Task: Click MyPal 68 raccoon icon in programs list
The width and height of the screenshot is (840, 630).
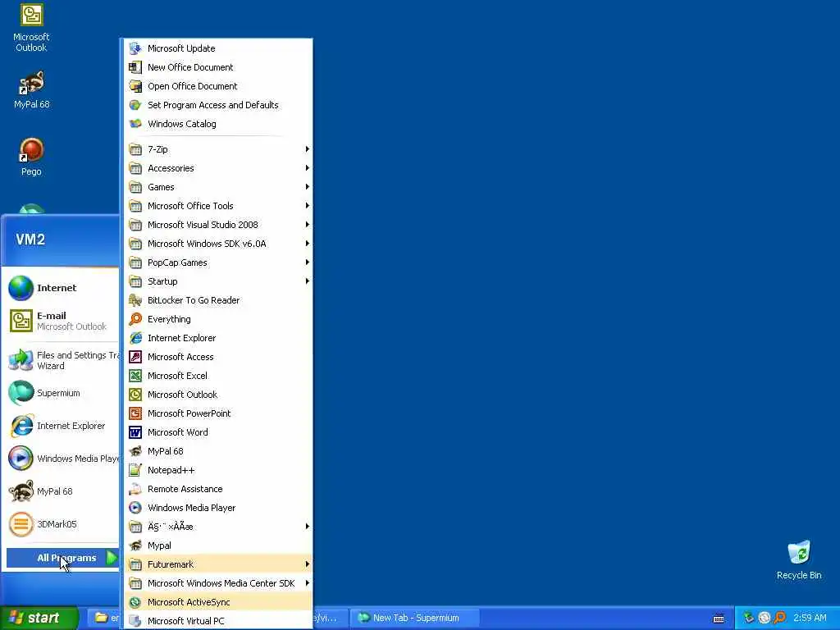Action: [135, 451]
